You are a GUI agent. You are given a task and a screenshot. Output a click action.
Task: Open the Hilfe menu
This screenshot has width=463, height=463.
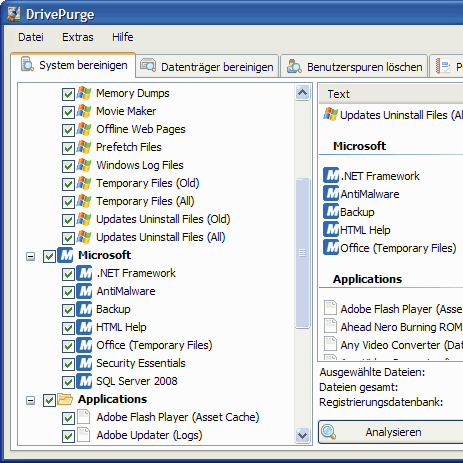[123, 37]
